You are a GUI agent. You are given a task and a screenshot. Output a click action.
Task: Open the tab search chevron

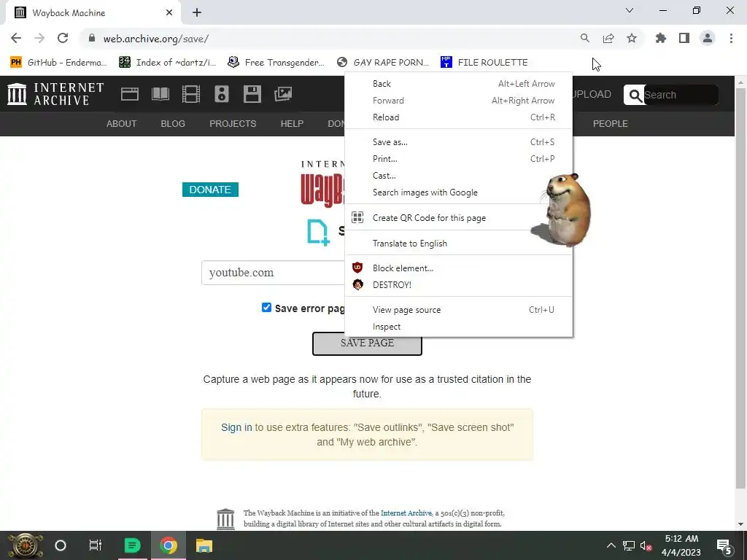click(x=630, y=10)
